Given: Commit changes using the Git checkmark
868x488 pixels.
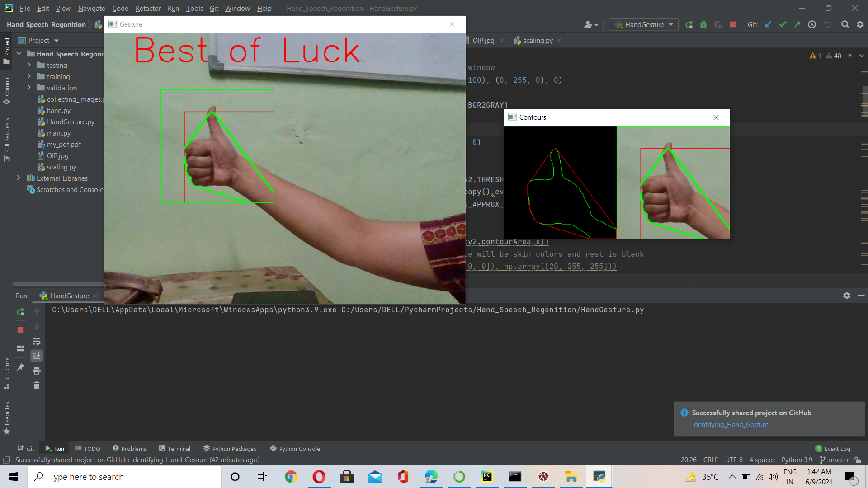Looking at the screenshot, I should 783,24.
